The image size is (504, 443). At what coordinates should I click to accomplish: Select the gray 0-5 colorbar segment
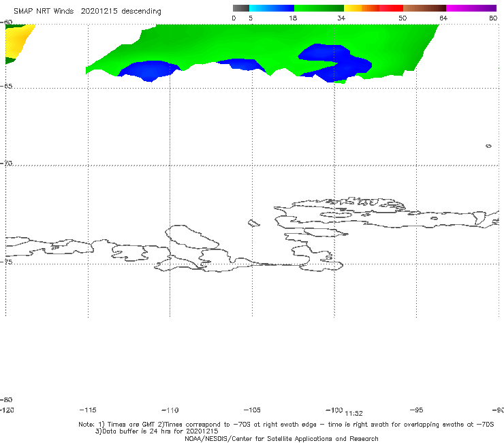pos(241,8)
